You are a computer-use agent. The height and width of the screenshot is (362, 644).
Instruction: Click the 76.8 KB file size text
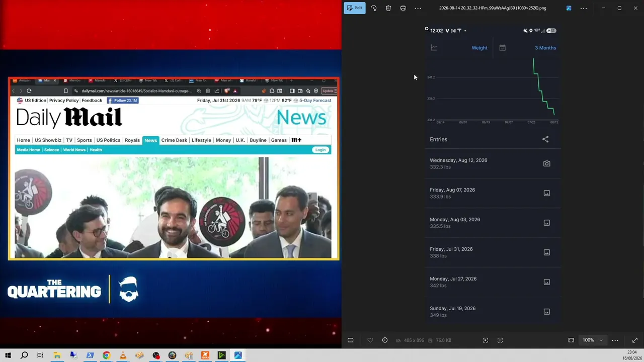tap(444, 340)
